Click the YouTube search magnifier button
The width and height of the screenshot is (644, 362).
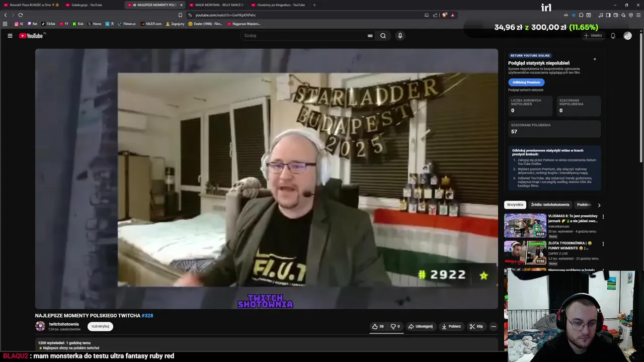click(x=383, y=36)
